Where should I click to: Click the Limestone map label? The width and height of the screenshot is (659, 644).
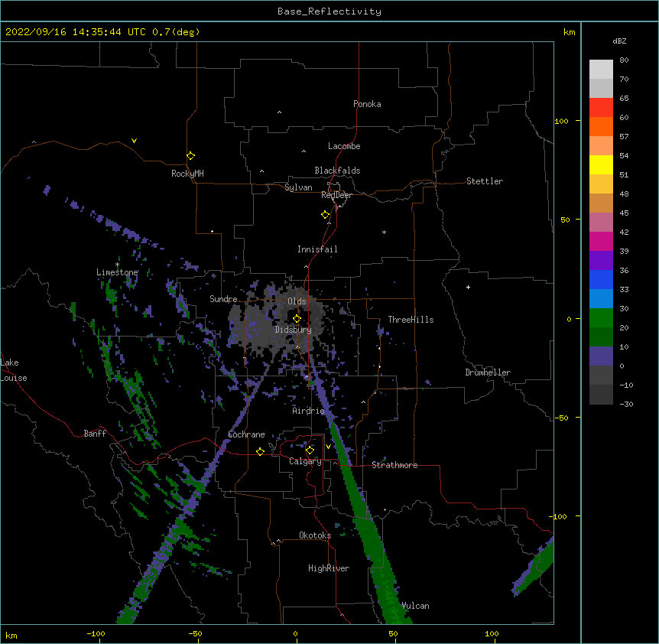(x=117, y=272)
